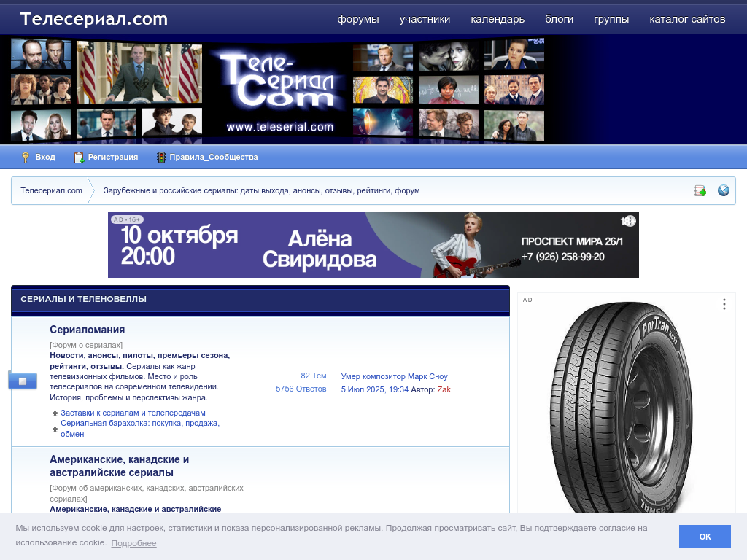Click the globe icon in breadcrumb bar
747x560 pixels.
[723, 190]
